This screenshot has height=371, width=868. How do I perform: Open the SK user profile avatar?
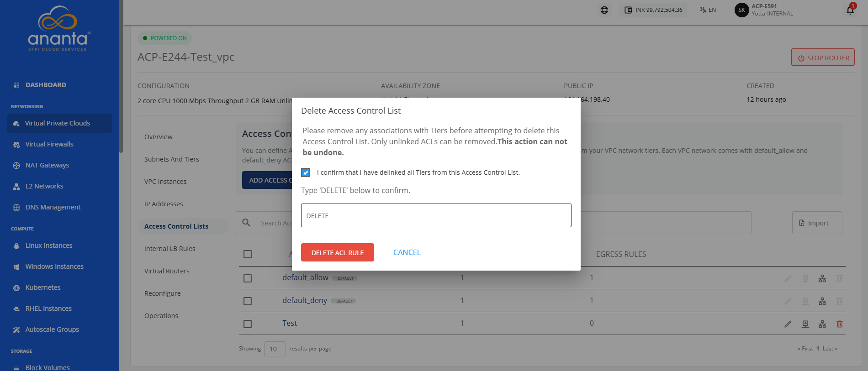click(741, 10)
